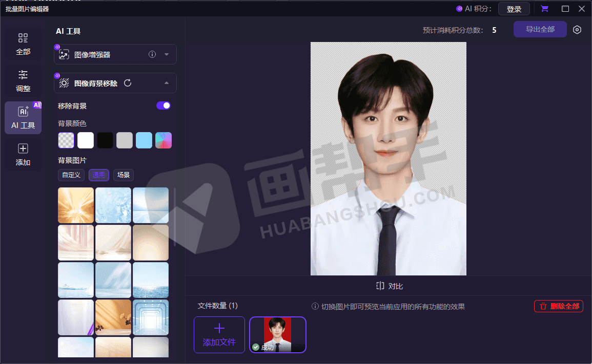Viewport: 592px width, 364px height.
Task: Open the custom gradient color picker
Action: (x=164, y=140)
